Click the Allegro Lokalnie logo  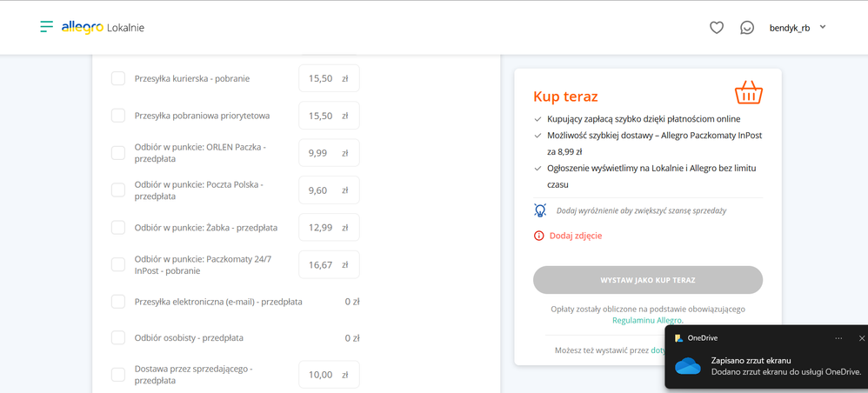point(103,27)
